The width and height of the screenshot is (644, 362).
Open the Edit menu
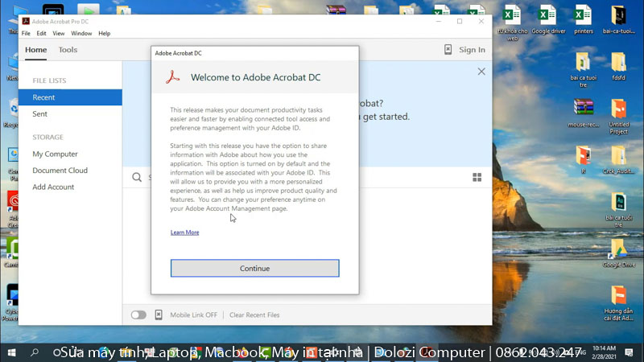tap(41, 33)
